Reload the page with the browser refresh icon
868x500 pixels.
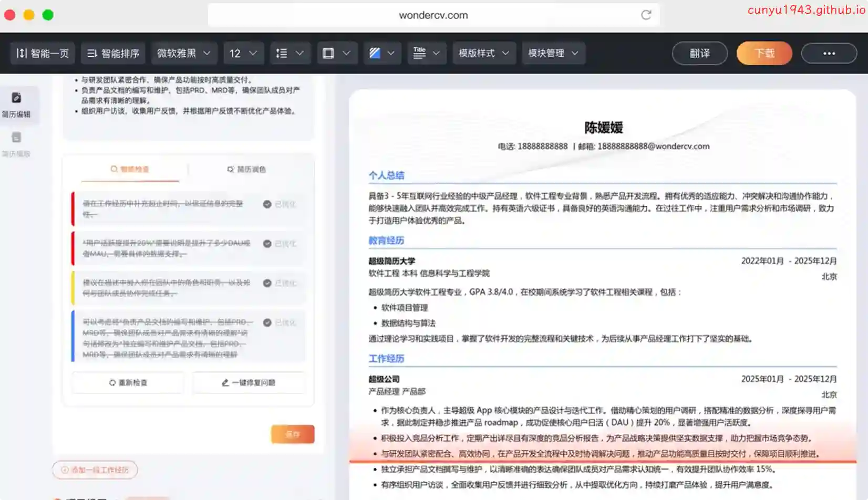(646, 15)
